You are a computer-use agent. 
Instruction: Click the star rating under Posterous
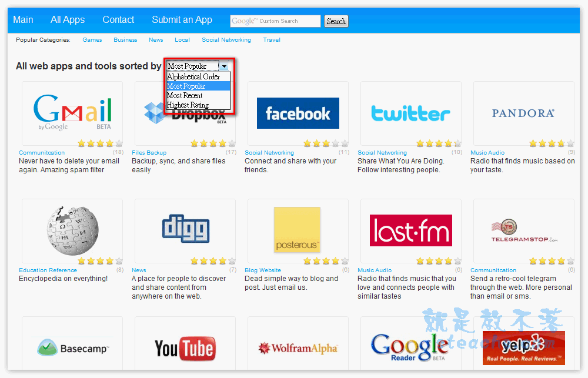pos(326,261)
